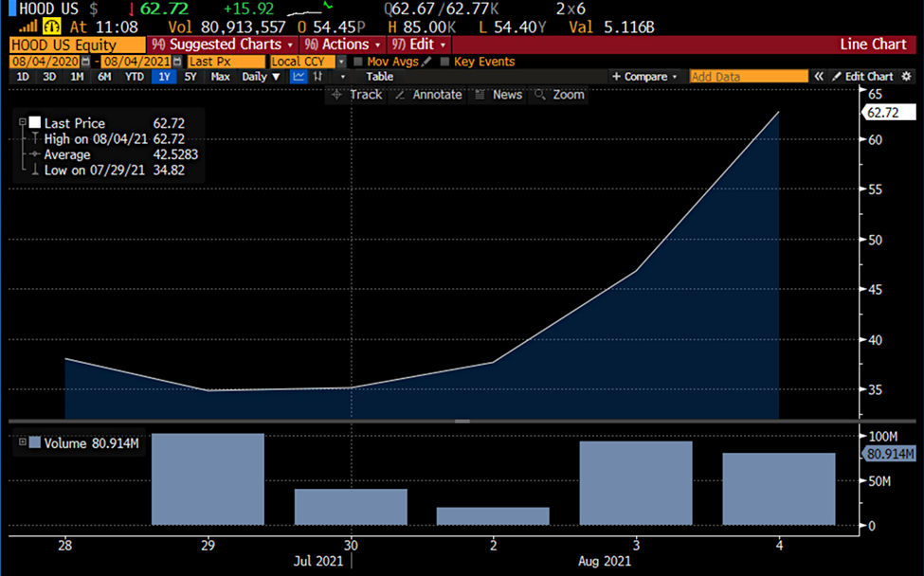Select the 3D time range tab
This screenshot has width=924, height=576.
pos(49,77)
